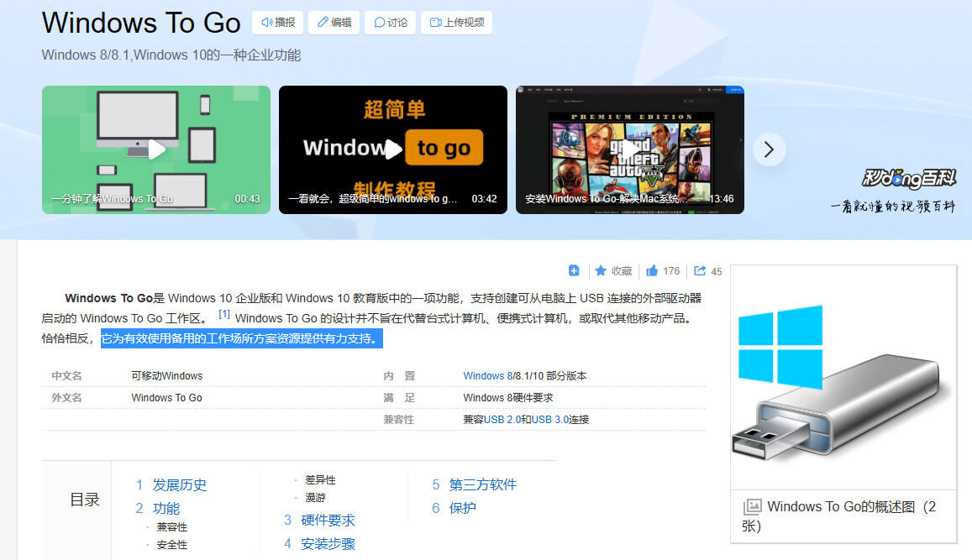Open Windows To Go的概述图 gallery caption
972x560 pixels.
838,516
